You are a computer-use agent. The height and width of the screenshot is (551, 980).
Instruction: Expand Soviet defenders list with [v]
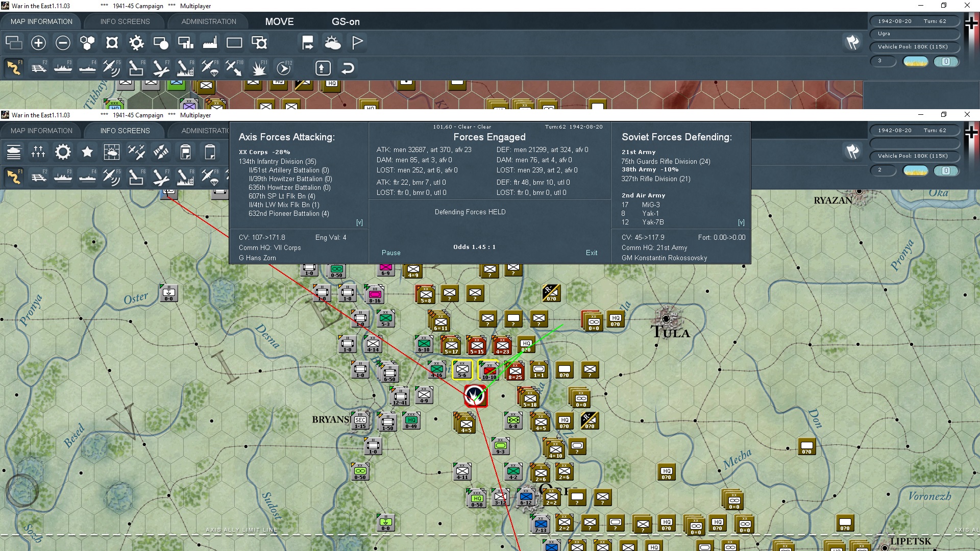click(741, 222)
